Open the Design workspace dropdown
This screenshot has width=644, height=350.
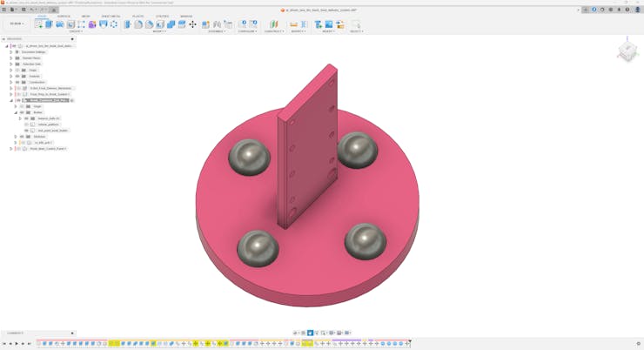[17, 24]
